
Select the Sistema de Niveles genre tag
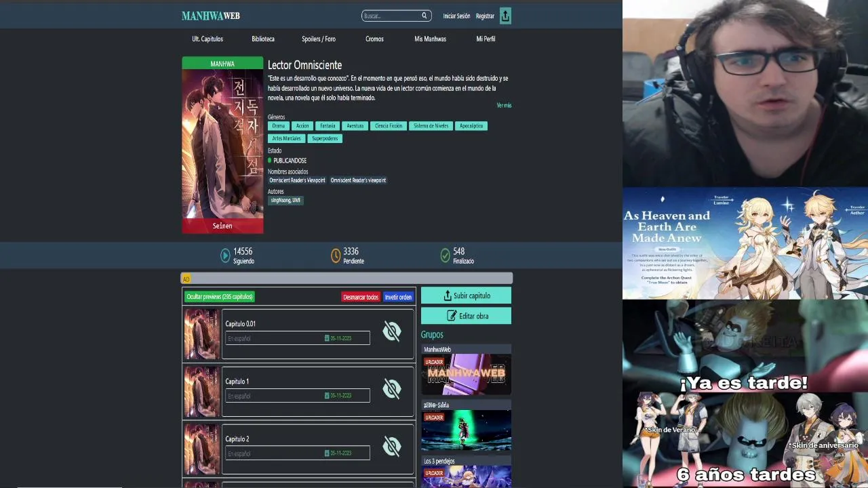431,125
